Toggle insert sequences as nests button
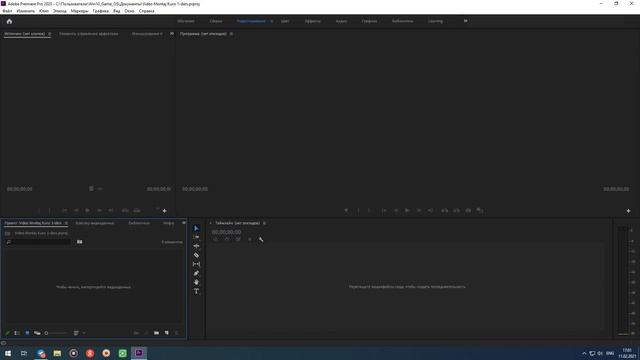640x360 pixels. 216,240
